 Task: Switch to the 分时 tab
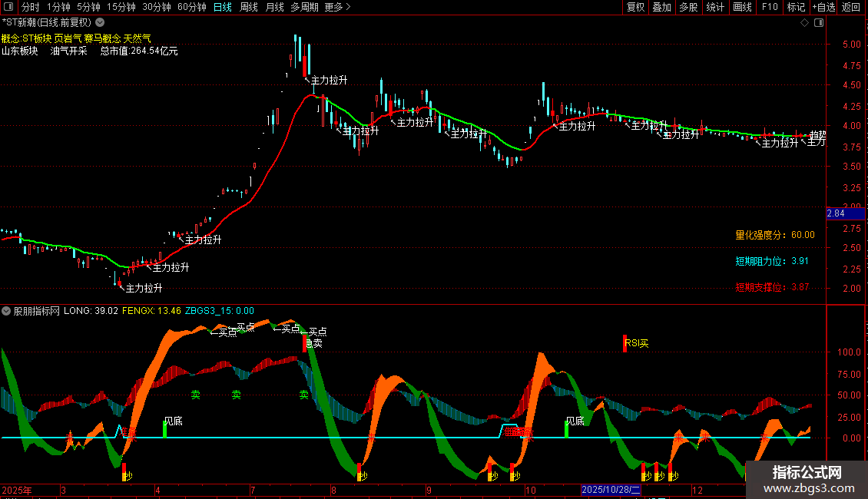(31, 7)
